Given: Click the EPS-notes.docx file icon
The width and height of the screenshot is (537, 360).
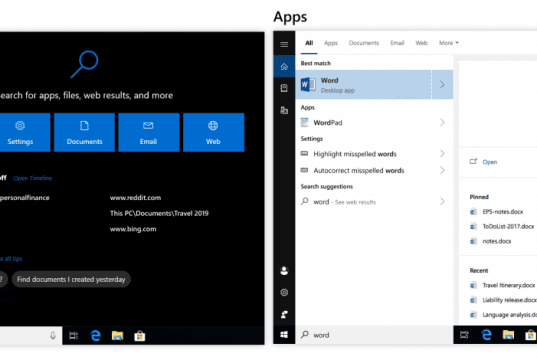Looking at the screenshot, I should coord(473,212).
